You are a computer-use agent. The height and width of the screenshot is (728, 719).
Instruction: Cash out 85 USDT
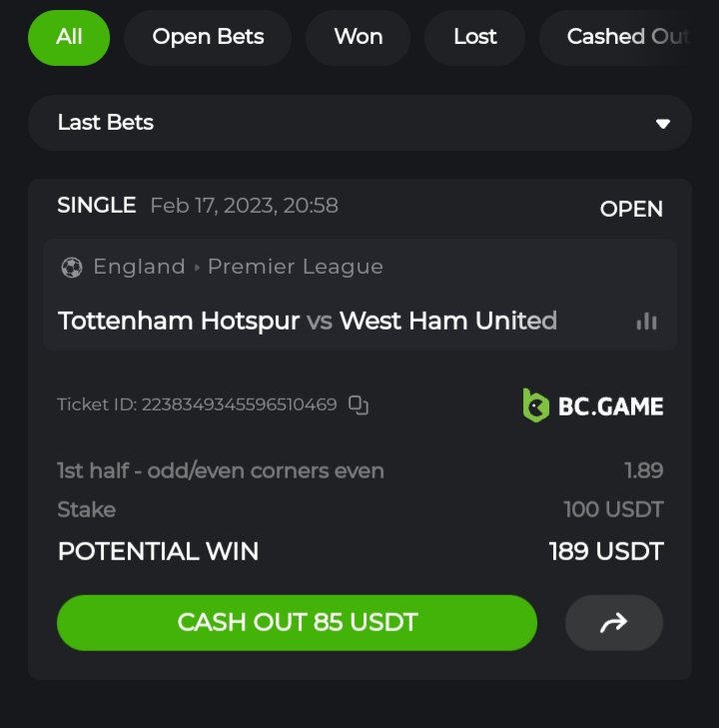click(x=297, y=622)
